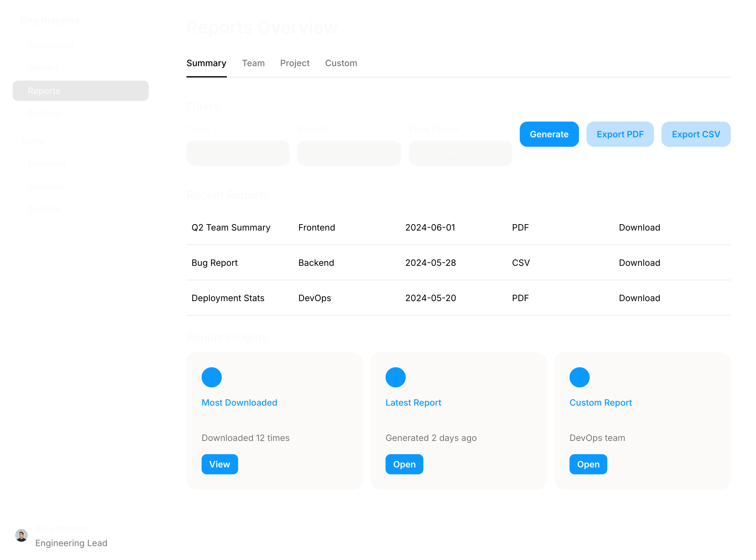Switch to the Project tab
The image size is (756, 560).
pos(295,63)
